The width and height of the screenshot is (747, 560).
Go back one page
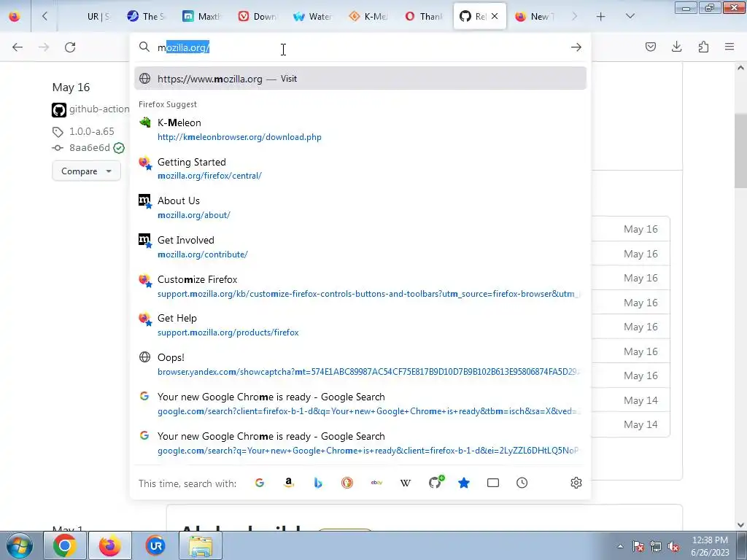pyautogui.click(x=18, y=47)
